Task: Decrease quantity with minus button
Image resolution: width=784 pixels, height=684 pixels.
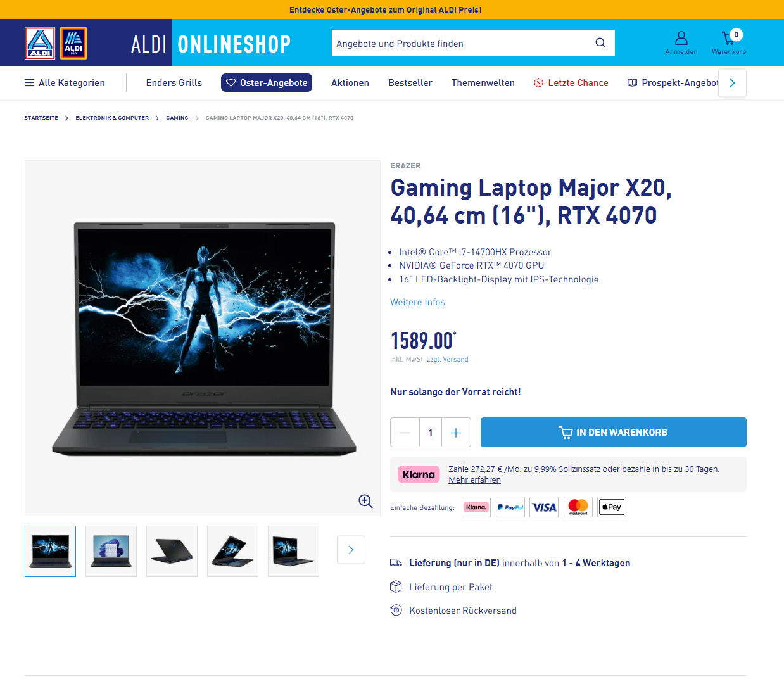Action: click(x=405, y=433)
